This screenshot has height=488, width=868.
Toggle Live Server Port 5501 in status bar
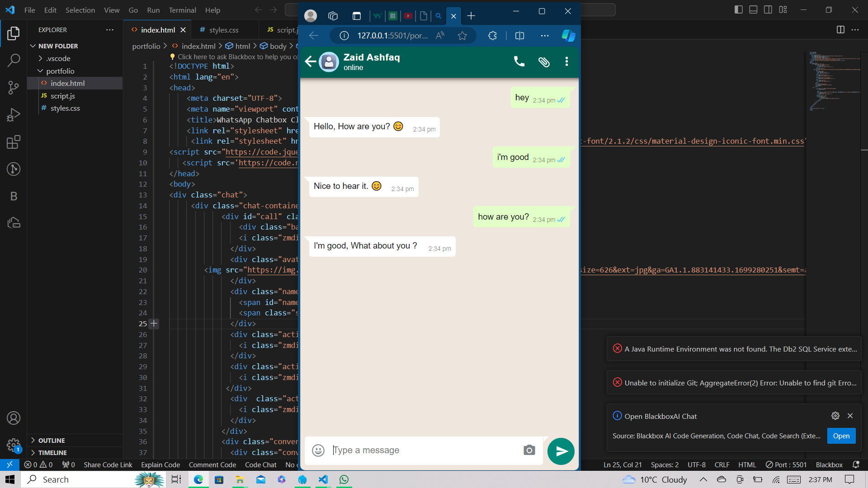click(x=786, y=465)
